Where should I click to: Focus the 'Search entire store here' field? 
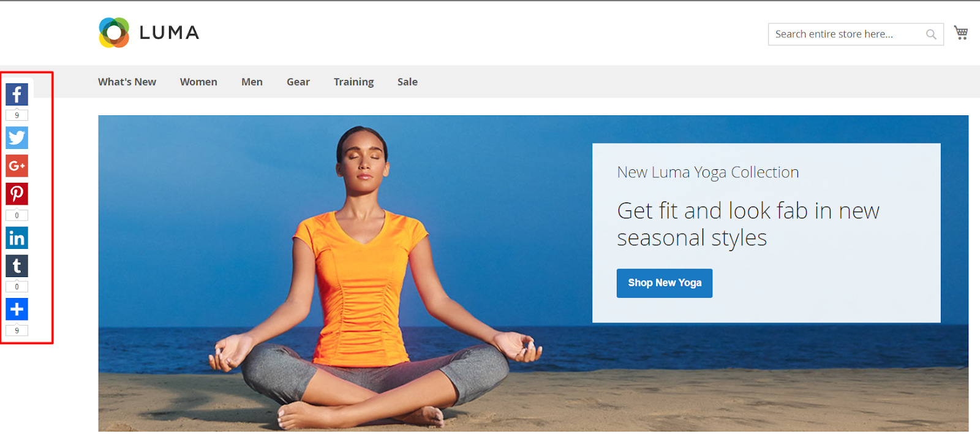tap(848, 34)
